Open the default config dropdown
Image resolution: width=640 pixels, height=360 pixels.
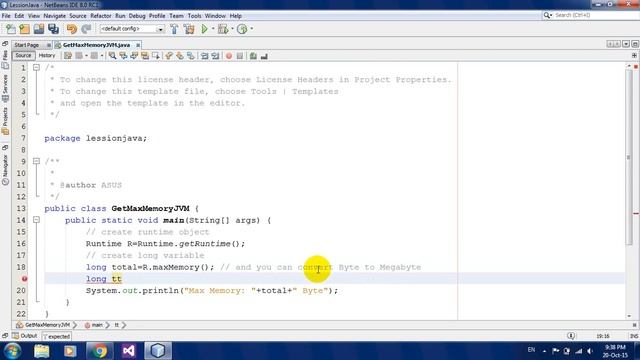(131, 29)
